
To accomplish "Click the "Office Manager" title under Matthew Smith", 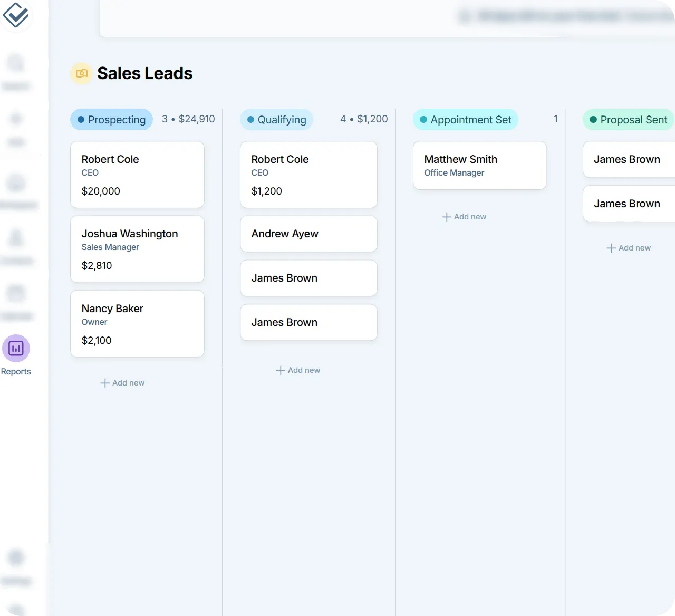I will click(x=454, y=172).
